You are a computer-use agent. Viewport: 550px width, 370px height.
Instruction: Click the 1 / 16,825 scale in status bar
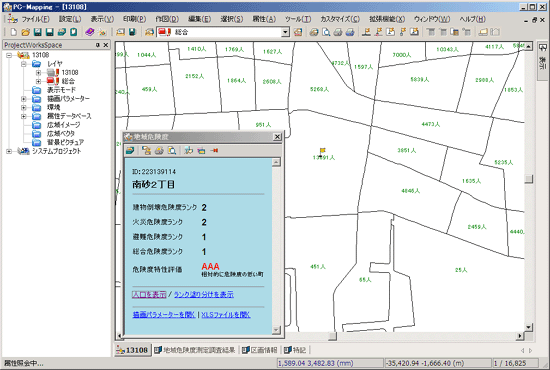coord(510,363)
